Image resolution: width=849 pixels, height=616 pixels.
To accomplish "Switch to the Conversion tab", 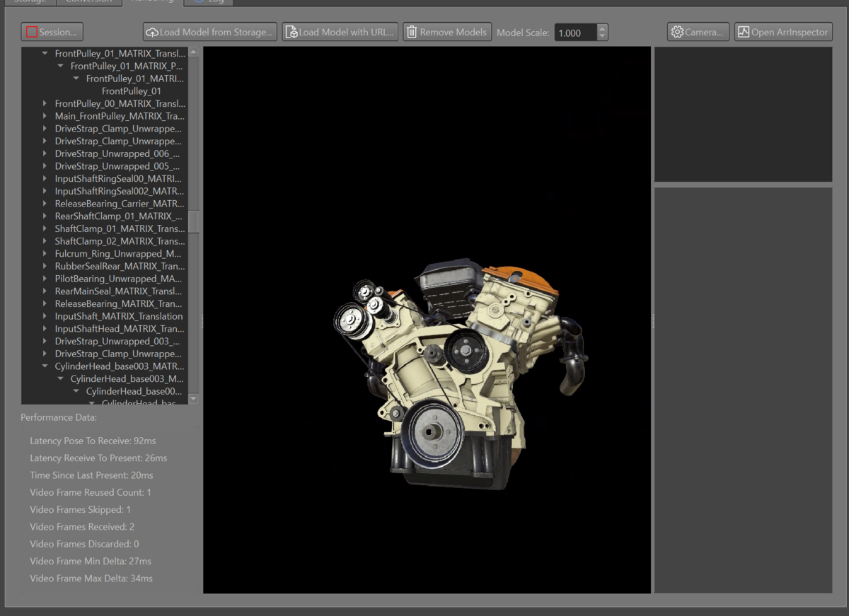I will point(88,2).
